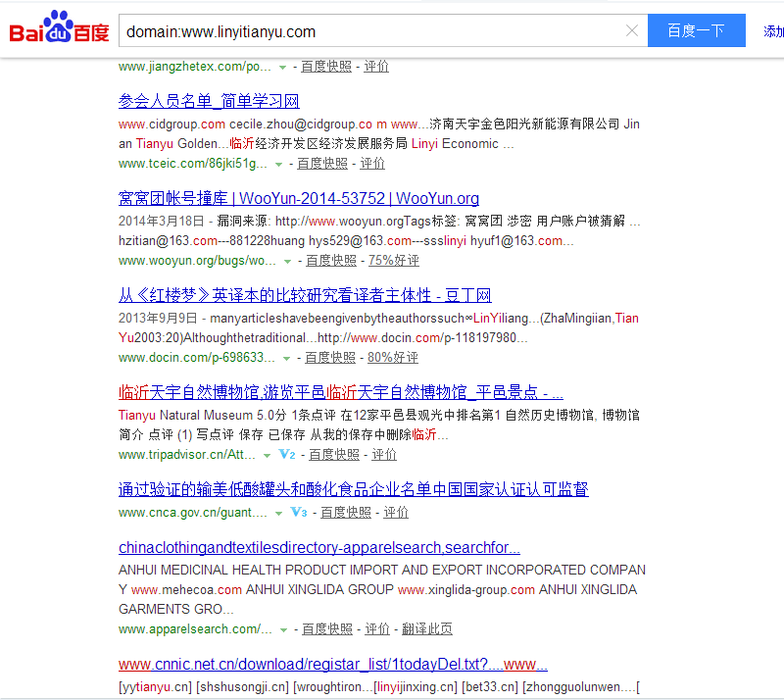Click the Baidu logo
Viewport: 784px width, 700px height.
(59, 30)
